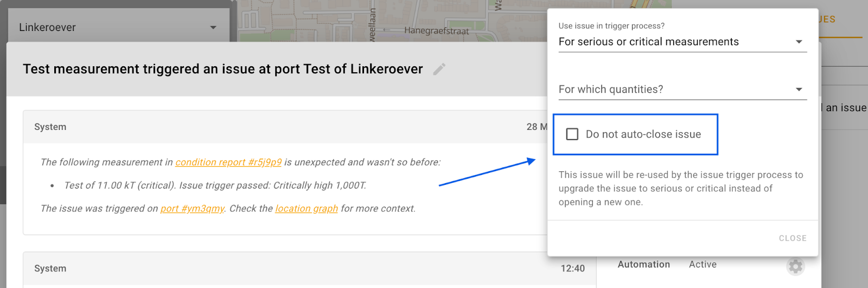
Task: Open the location graph link
Action: click(307, 209)
